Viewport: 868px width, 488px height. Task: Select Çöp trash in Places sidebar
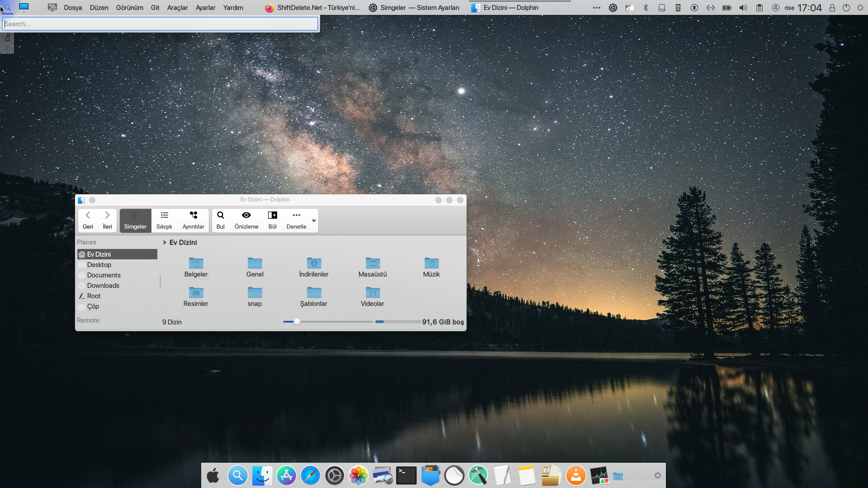click(93, 306)
